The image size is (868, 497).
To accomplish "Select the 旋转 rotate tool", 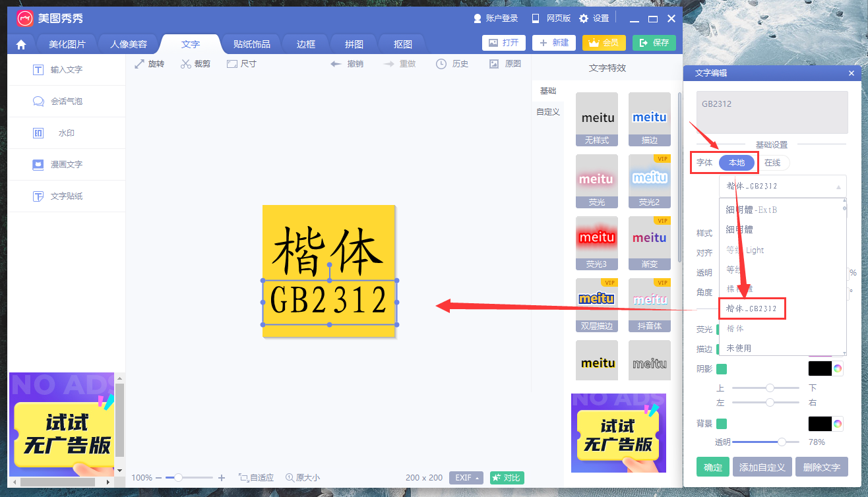I will point(149,64).
